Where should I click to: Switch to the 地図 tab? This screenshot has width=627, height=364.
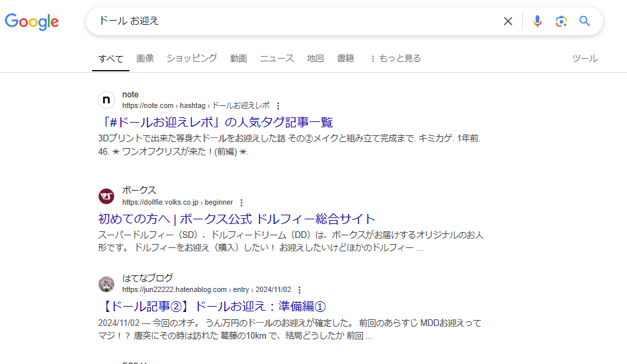pos(315,59)
